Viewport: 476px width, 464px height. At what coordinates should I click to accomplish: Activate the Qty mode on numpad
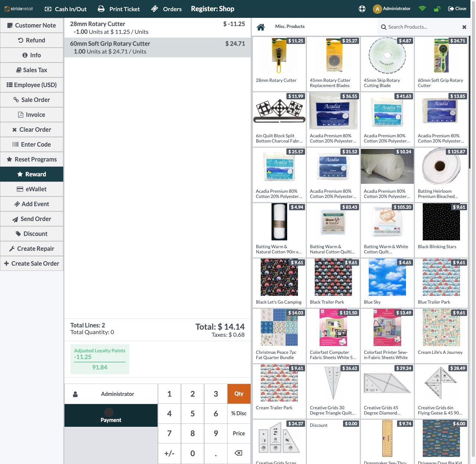click(x=239, y=394)
